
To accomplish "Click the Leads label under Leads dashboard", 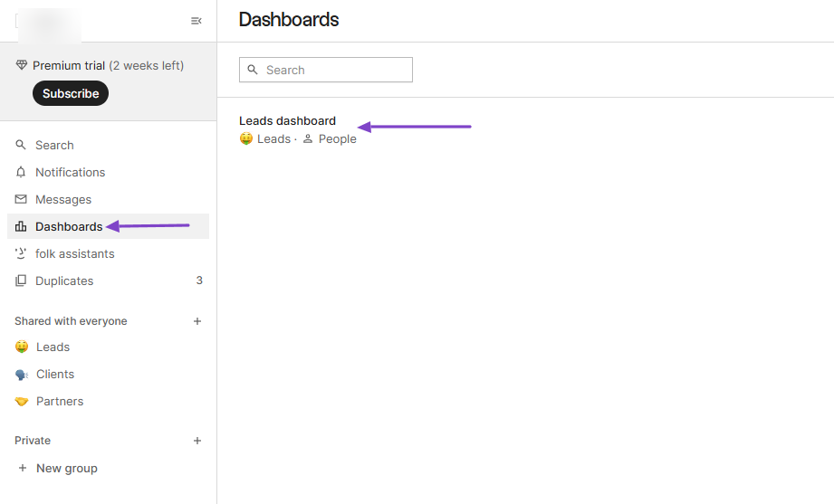I will 273,138.
